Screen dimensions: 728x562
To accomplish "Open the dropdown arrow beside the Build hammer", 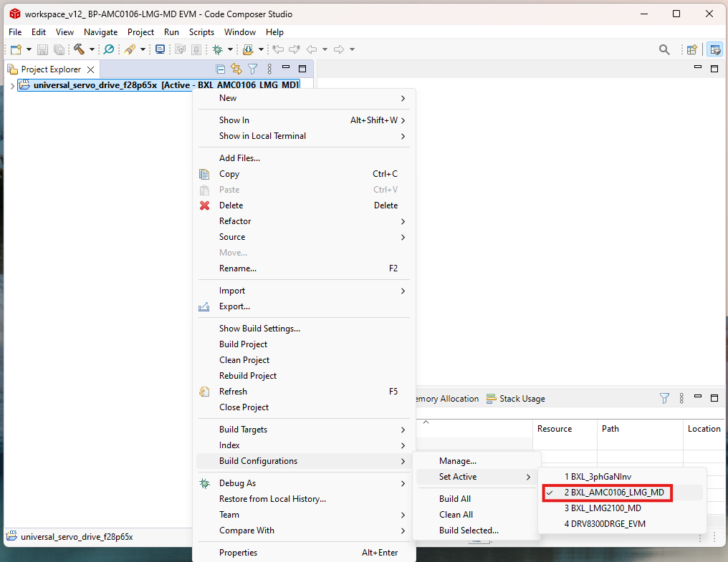I will 92,49.
